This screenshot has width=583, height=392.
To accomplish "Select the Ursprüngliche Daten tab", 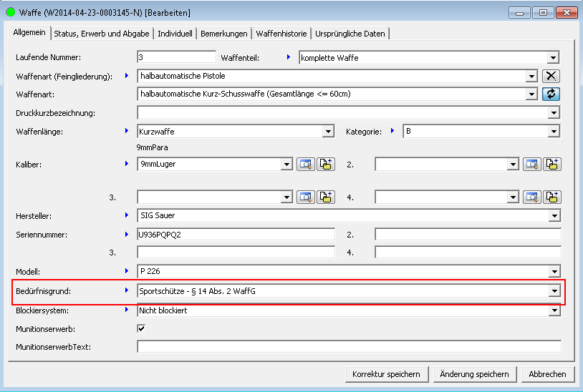I will click(x=351, y=34).
